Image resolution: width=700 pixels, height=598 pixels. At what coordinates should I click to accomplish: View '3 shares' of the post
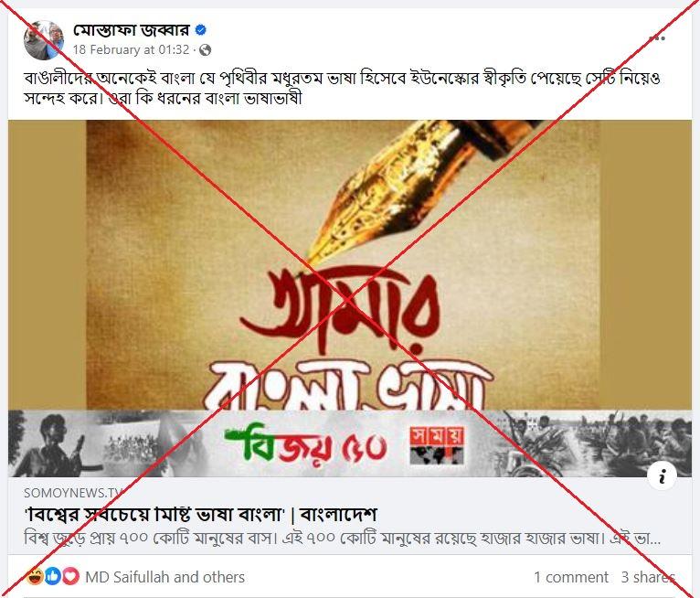coord(648,577)
